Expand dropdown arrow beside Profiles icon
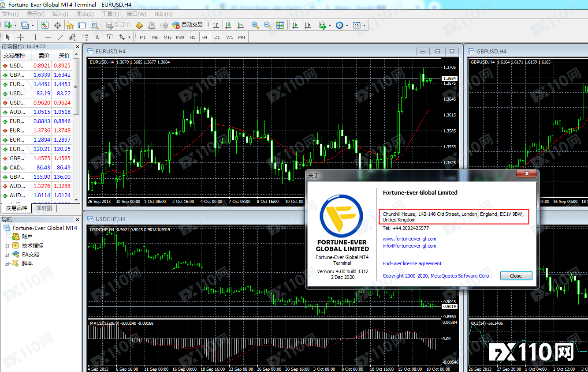The width and height of the screenshot is (588, 372). tap(33, 25)
